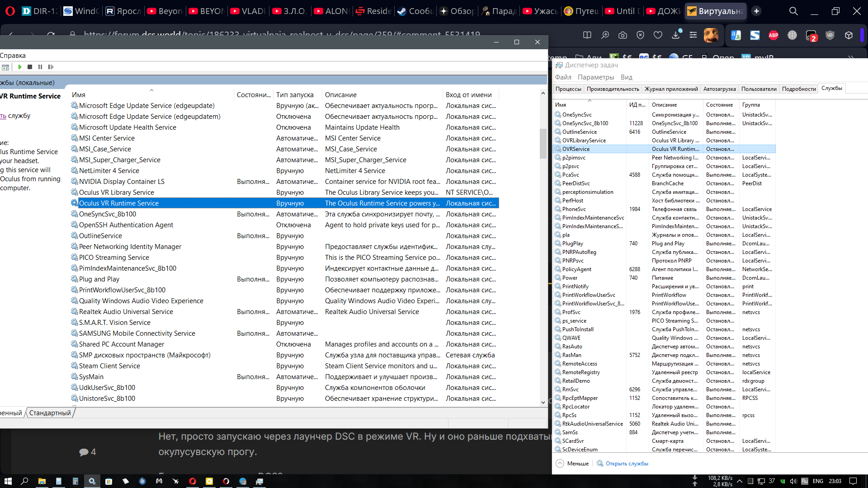Stop the service with stop square icon
Viewport: 868px width, 488px height.
click(30, 67)
